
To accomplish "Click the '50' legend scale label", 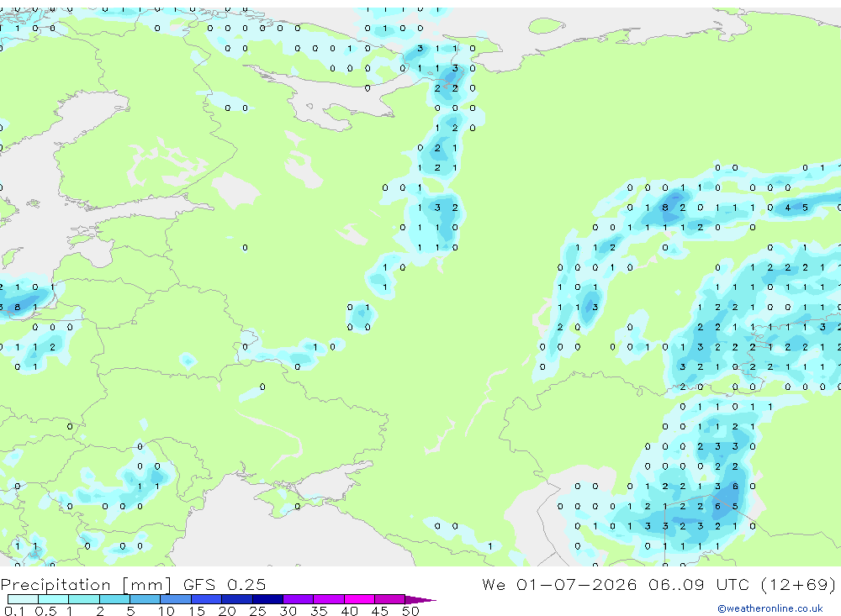I will point(410,611).
